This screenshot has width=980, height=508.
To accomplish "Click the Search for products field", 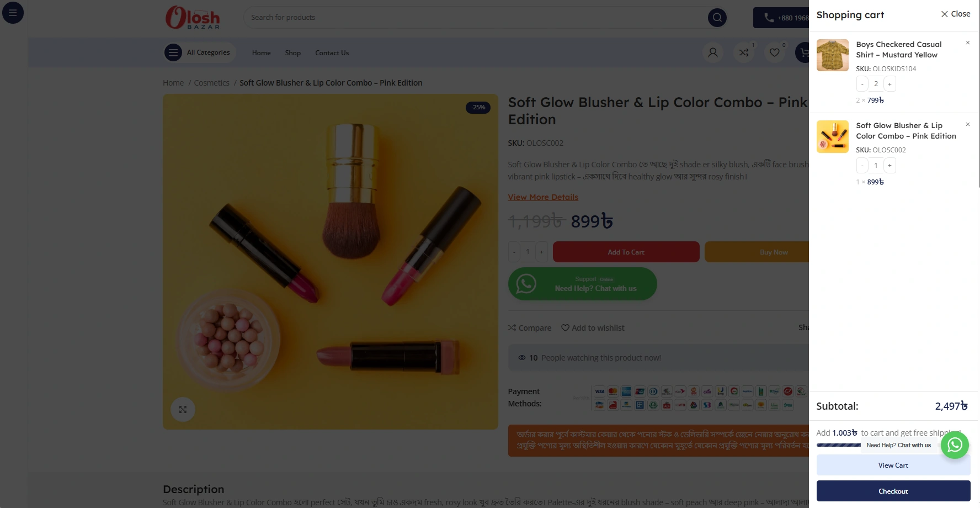I will 475,18.
